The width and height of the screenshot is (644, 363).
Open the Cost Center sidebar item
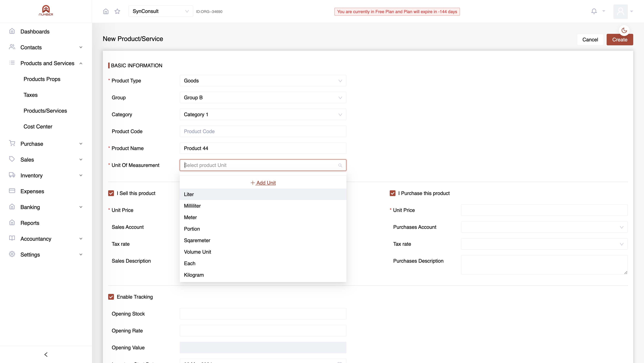tap(38, 127)
